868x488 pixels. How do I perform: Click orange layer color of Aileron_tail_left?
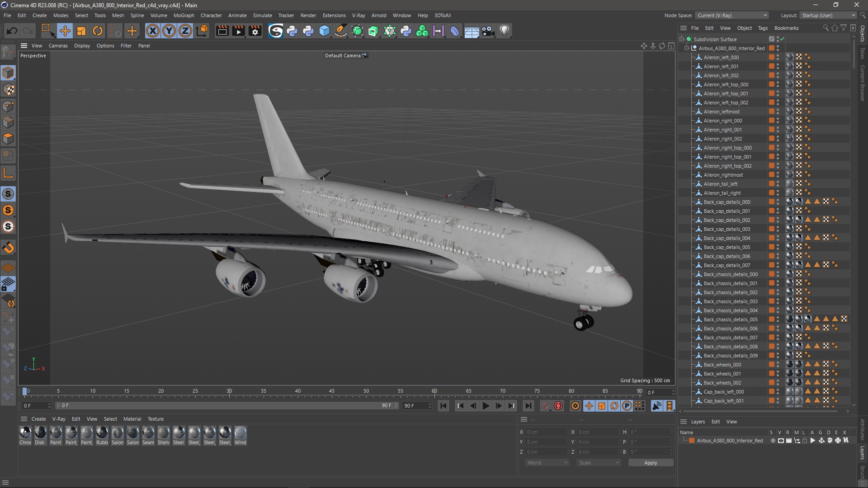point(771,184)
